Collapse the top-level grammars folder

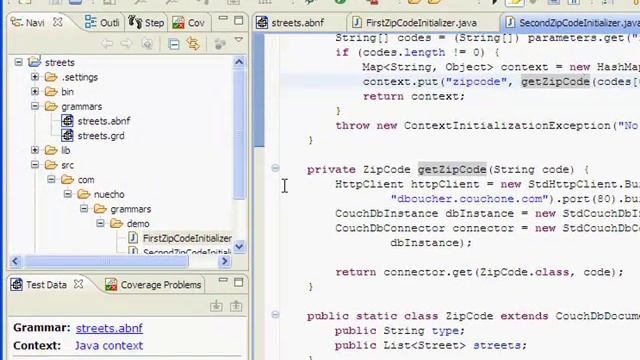(35, 106)
